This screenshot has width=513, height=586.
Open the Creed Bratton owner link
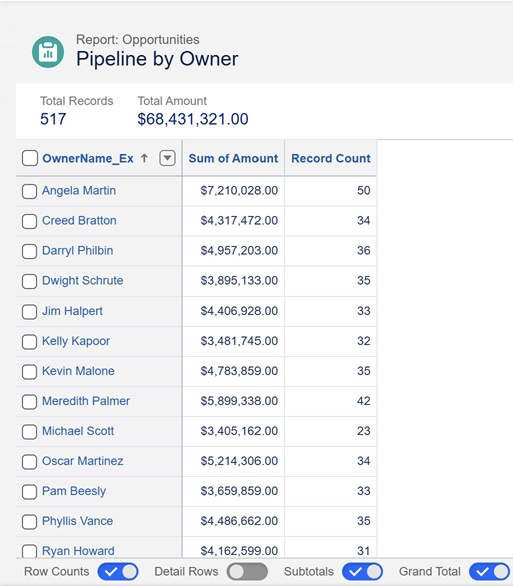pos(79,220)
